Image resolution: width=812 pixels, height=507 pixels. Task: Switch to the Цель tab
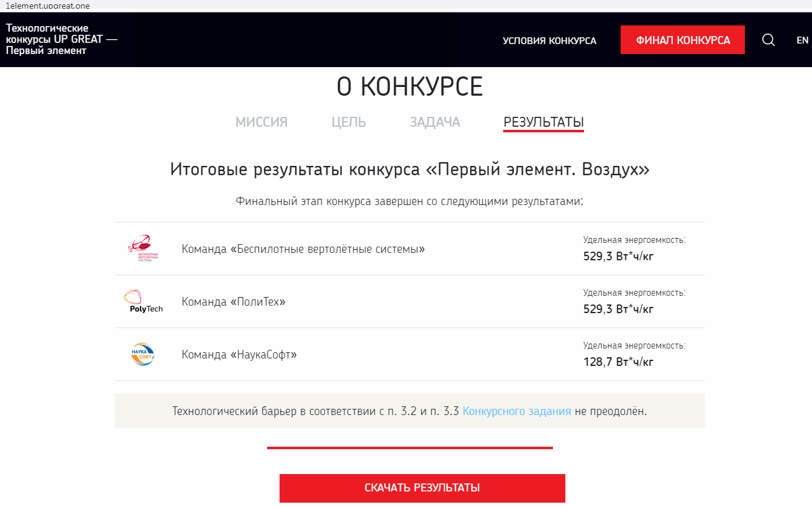tap(349, 122)
